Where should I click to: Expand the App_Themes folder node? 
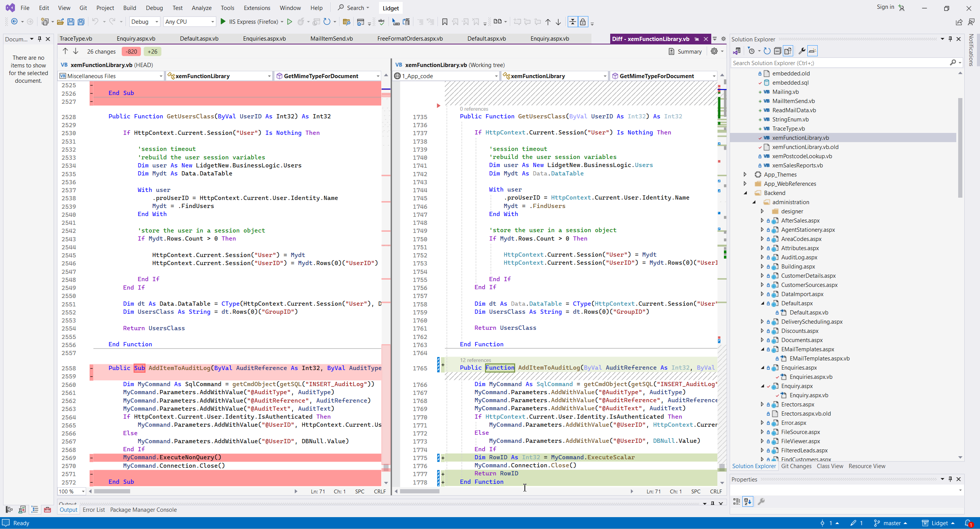tap(745, 175)
